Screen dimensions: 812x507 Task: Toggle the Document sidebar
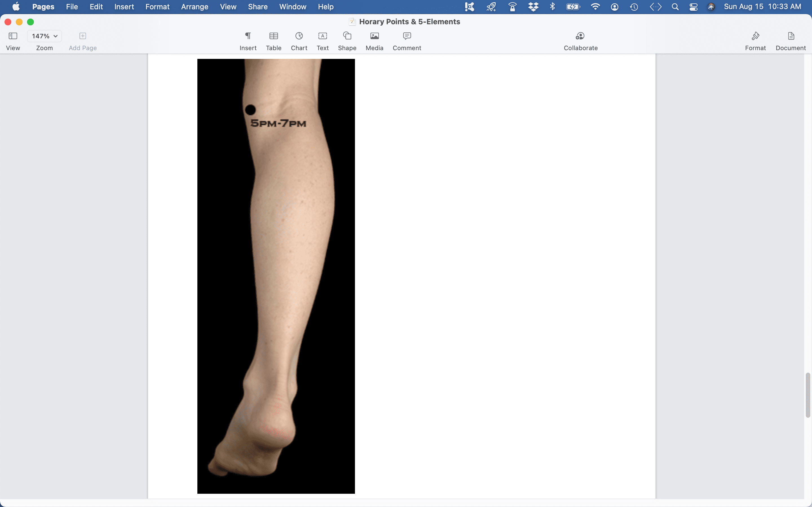[791, 36]
